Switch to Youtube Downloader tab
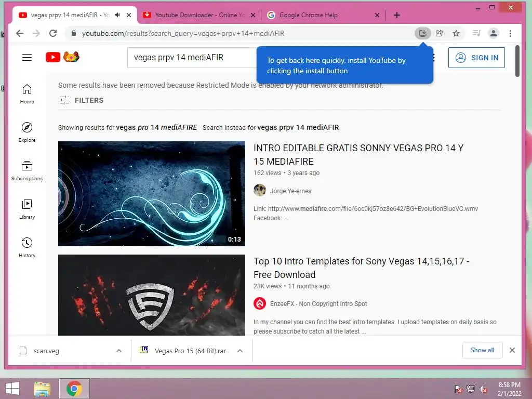The image size is (532, 399). click(199, 15)
